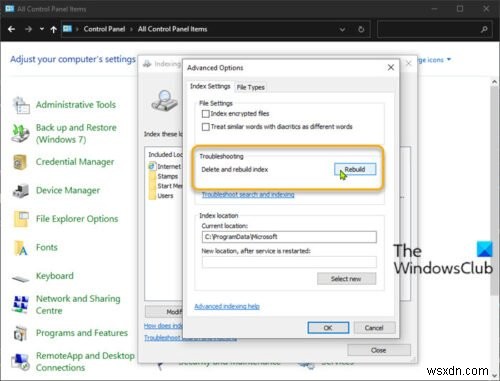Click Control Panel breadcrumb segment
Screen dimensions: 500x381
click(104, 29)
